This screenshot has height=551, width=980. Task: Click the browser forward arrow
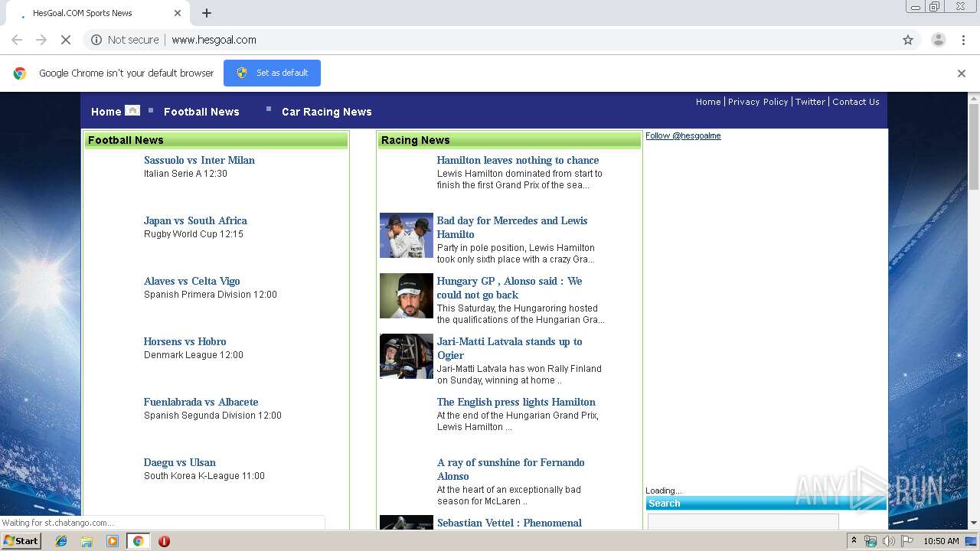pos(41,40)
